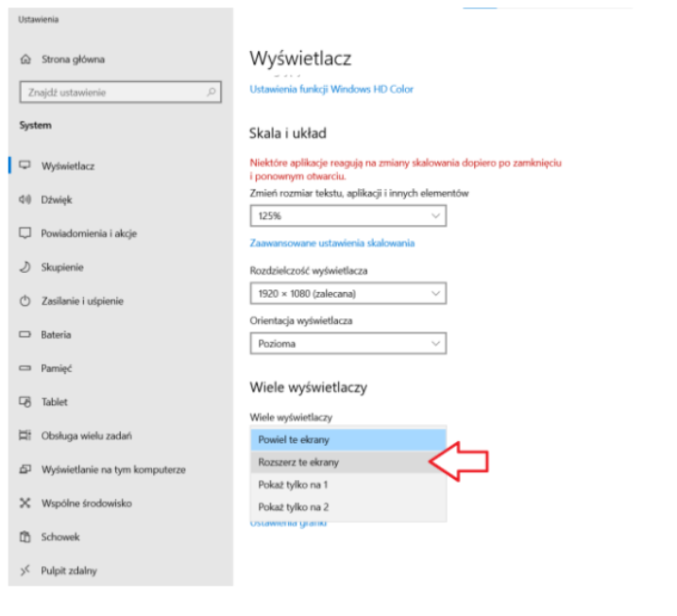Screen dimensions: 677x616
Task: Click the home icon beside Strona główna
Action: click(25, 60)
